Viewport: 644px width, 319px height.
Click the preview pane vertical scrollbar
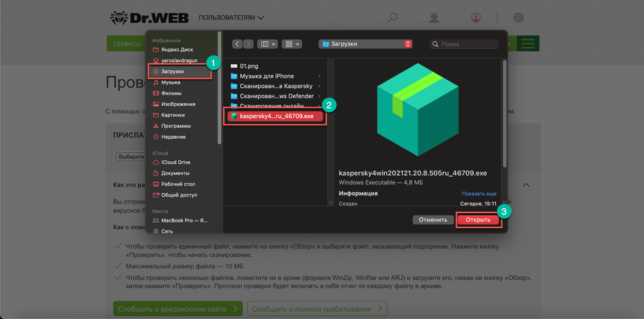[x=504, y=113]
